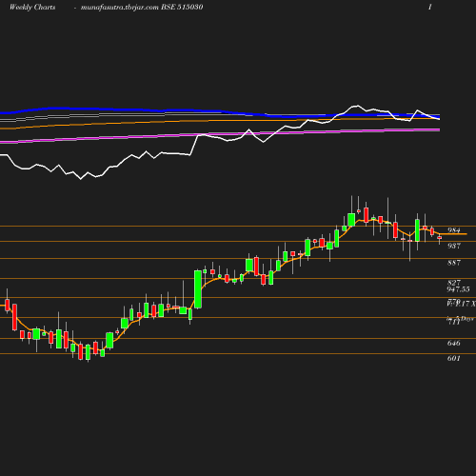Click the "Weekly Charts" title text
This screenshot has width=476, height=476.
tap(32, 7)
